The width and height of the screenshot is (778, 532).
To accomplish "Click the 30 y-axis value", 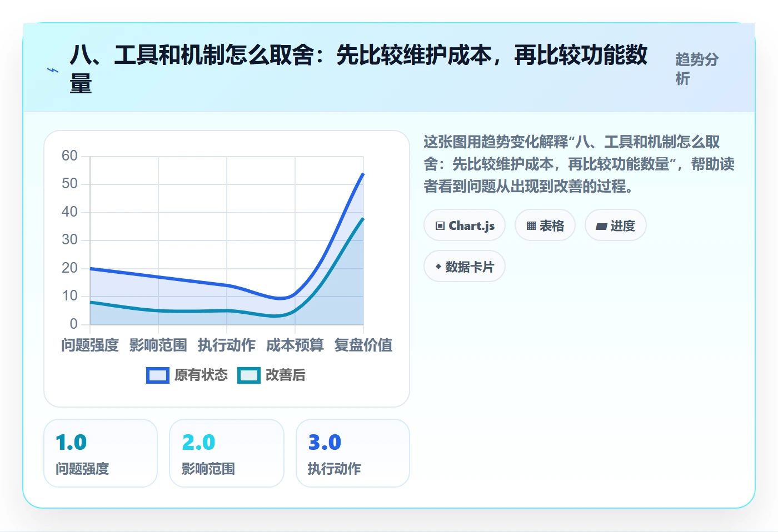I will (x=69, y=239).
